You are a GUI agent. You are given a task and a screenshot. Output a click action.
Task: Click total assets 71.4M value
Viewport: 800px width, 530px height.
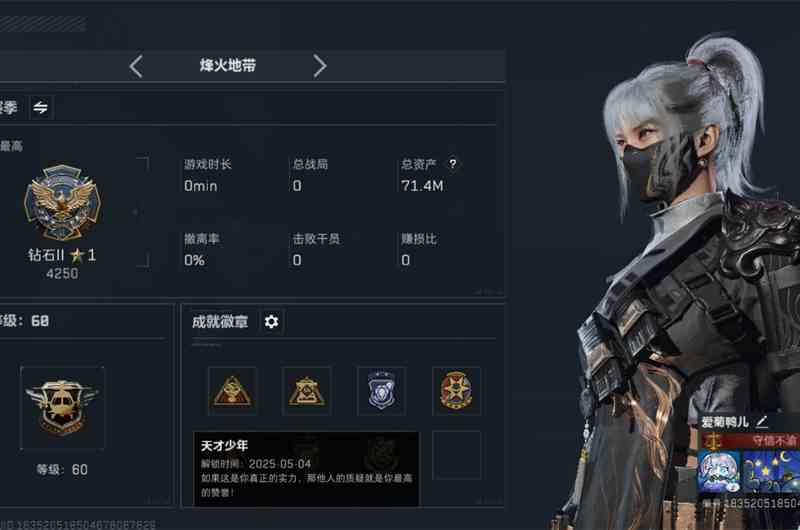(422, 186)
